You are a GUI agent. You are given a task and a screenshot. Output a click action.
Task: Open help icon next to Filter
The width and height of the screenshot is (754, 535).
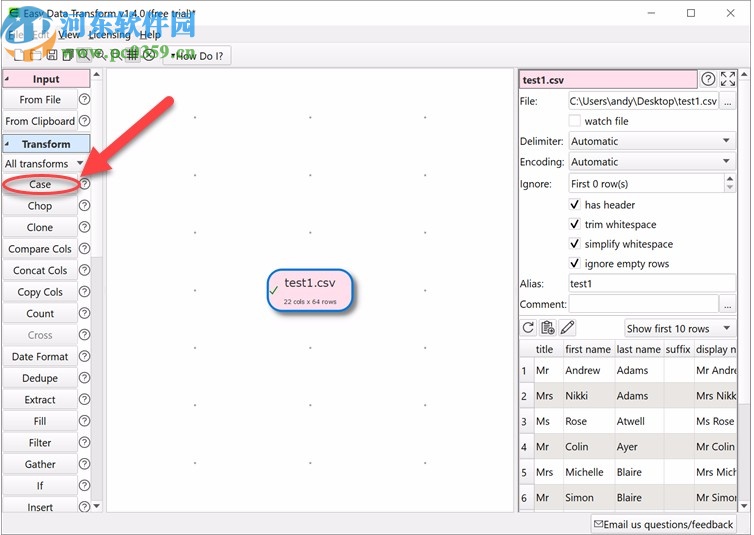84,442
